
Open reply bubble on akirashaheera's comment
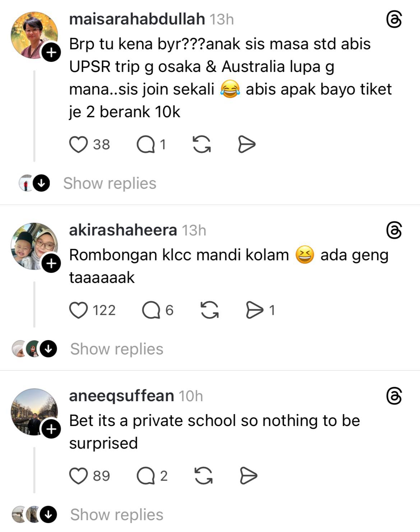click(x=151, y=310)
